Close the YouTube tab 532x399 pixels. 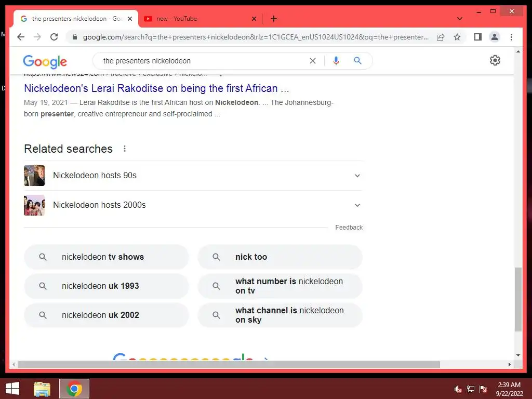[x=254, y=19]
